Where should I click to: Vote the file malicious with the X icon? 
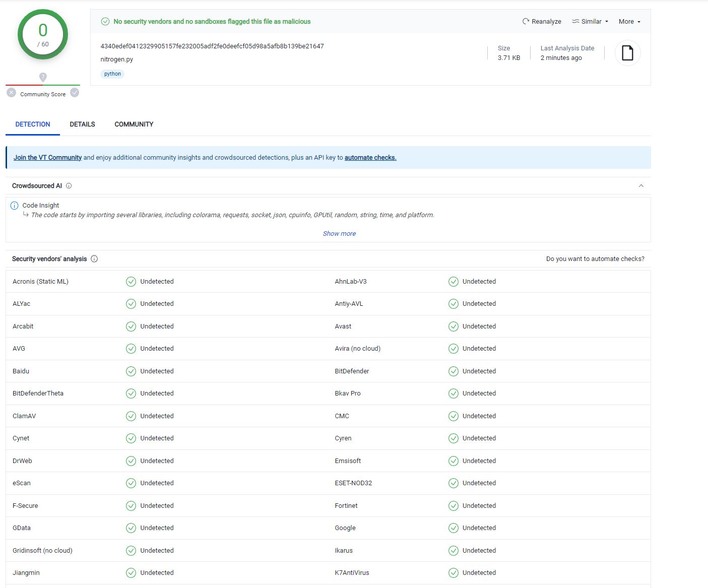pos(11,92)
